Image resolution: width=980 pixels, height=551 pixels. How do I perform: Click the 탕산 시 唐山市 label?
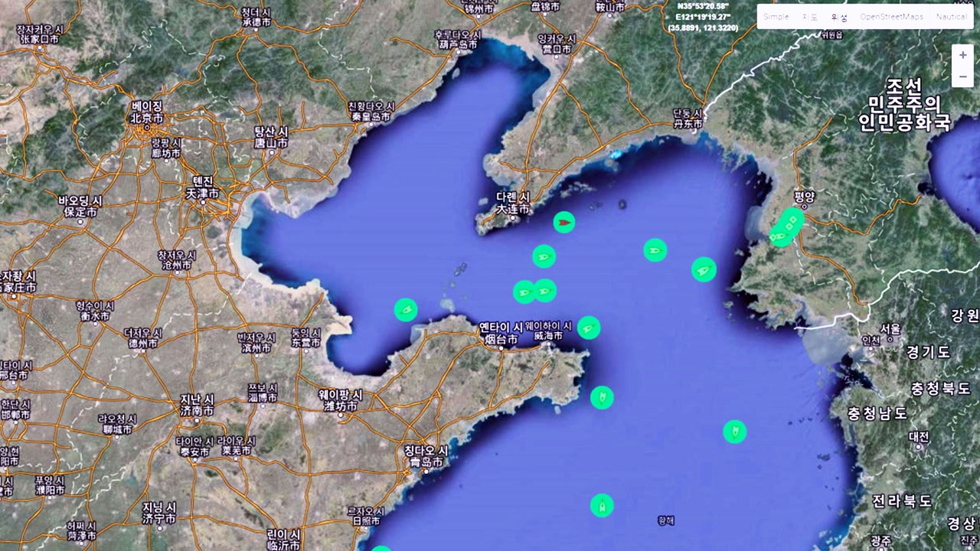point(271,137)
